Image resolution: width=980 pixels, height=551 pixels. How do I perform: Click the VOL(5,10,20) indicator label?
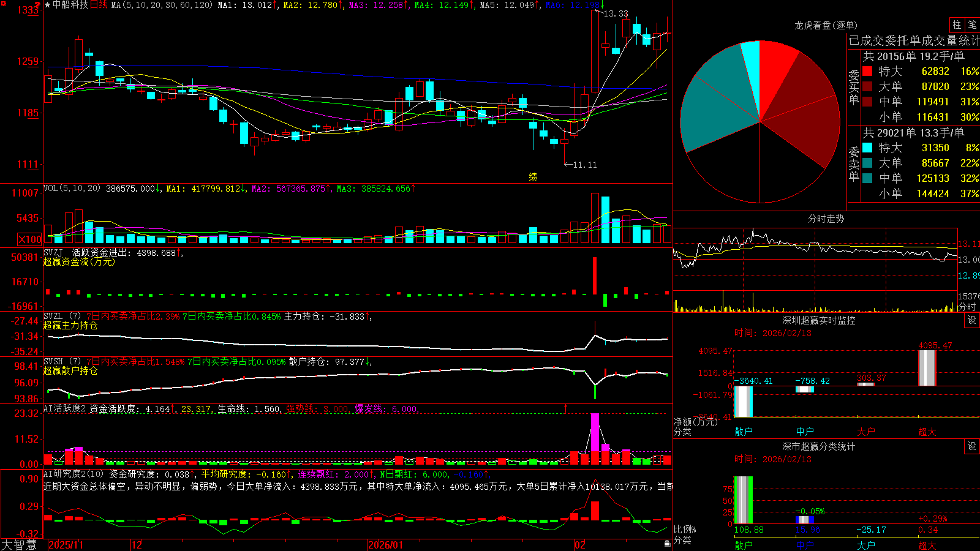(x=72, y=189)
